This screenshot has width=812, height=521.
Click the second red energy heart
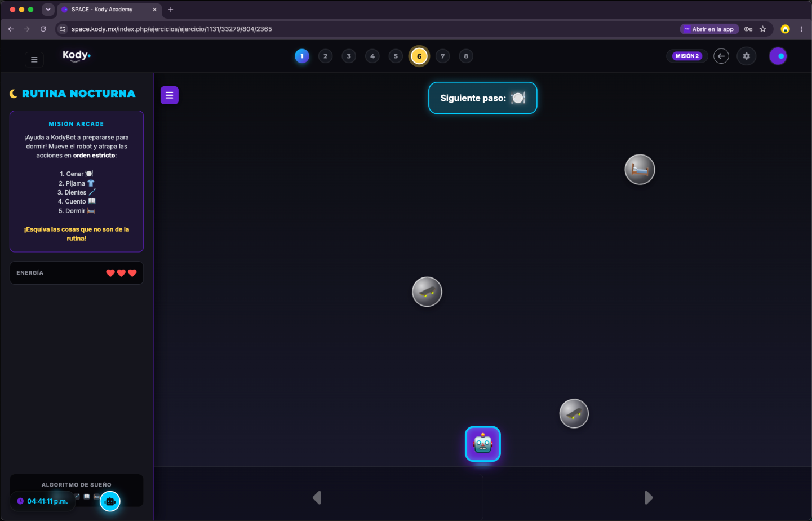121,273
